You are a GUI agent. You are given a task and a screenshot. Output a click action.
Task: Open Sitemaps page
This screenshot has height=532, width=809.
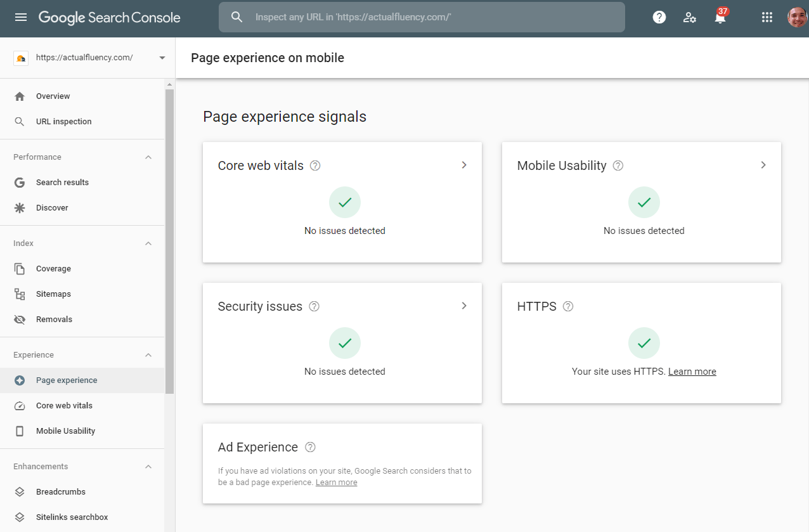pos(82,294)
